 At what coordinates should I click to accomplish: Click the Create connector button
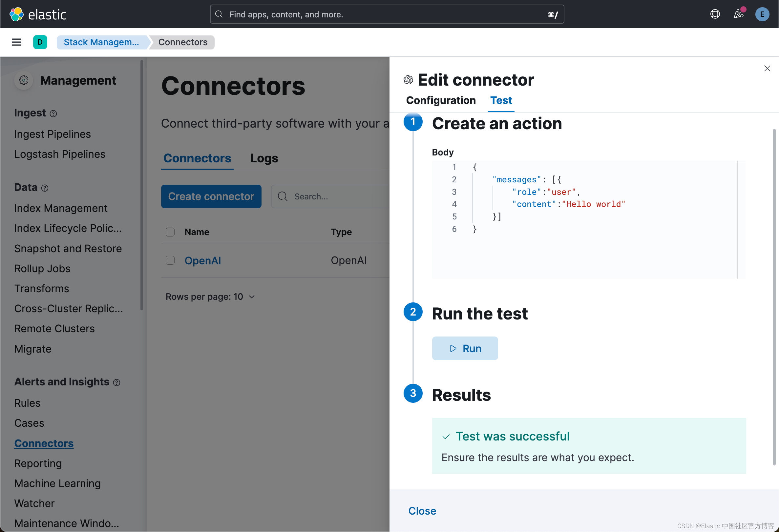[x=211, y=196]
